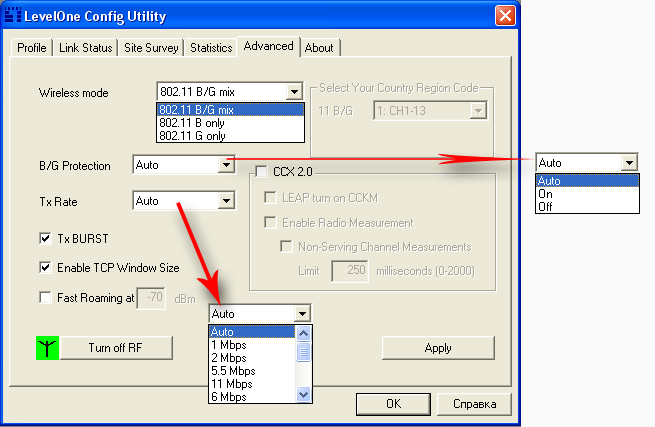
Task: Click the Turn off RF button
Action: pyautogui.click(x=116, y=348)
